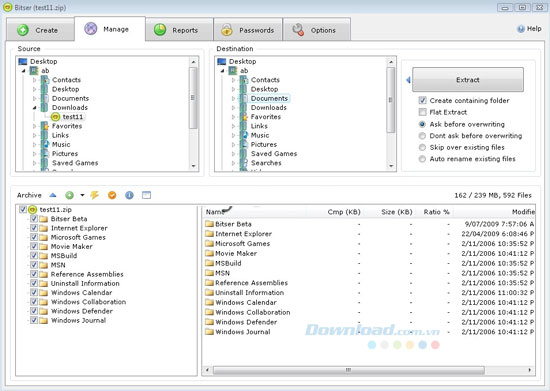This screenshot has width=550, height=391.
Task: Click the MSN folder icon in the Archive tree
Action: [x=43, y=265]
